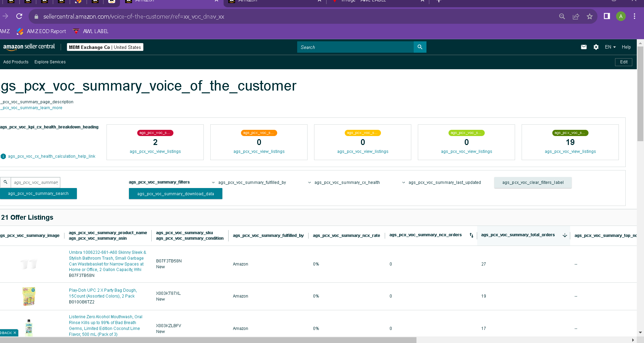Click the Play-Doh product thumbnail

click(x=29, y=297)
